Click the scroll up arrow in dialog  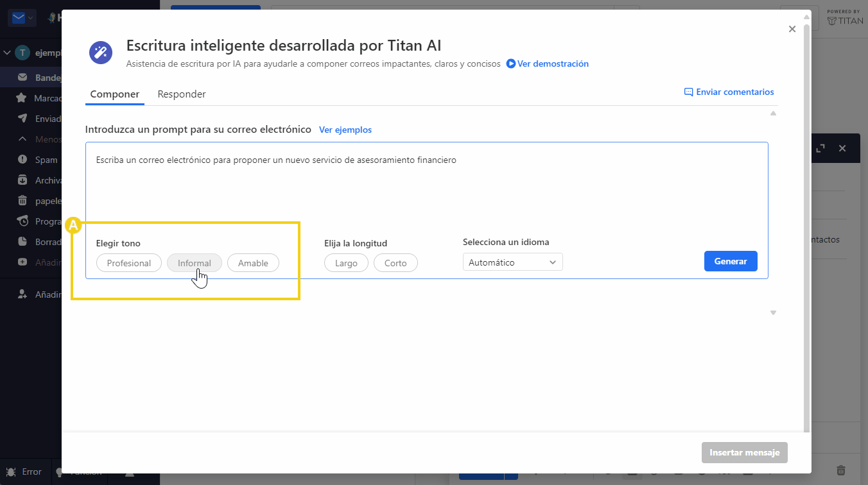(773, 114)
